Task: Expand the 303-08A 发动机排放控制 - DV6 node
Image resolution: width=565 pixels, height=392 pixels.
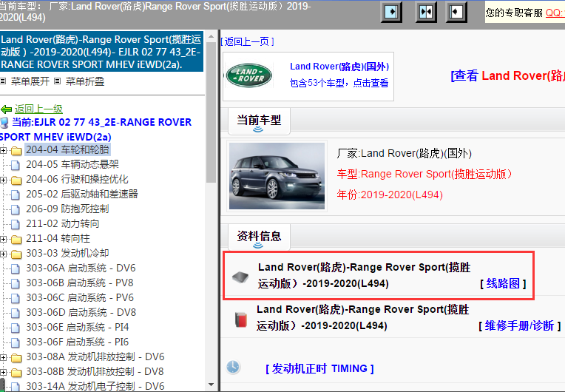Action: click(3, 357)
